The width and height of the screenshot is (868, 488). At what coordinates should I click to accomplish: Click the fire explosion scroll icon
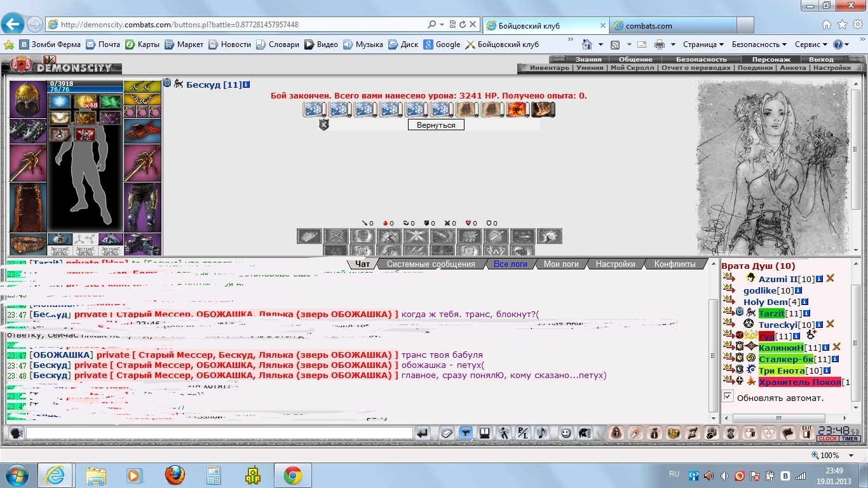pyautogui.click(x=518, y=109)
